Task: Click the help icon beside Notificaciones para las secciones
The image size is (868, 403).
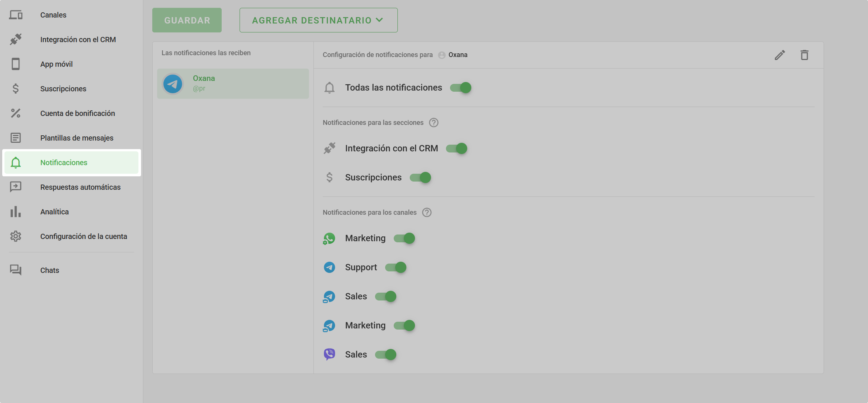Action: tap(434, 123)
